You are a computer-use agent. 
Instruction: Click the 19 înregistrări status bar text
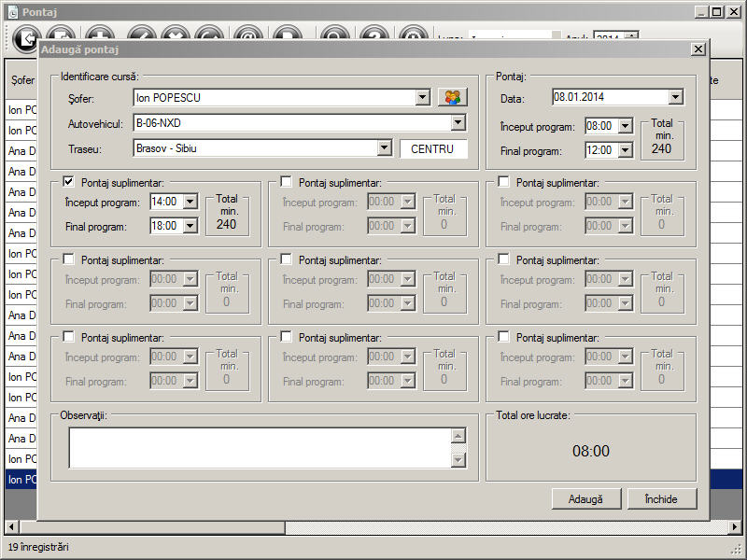pos(38,547)
